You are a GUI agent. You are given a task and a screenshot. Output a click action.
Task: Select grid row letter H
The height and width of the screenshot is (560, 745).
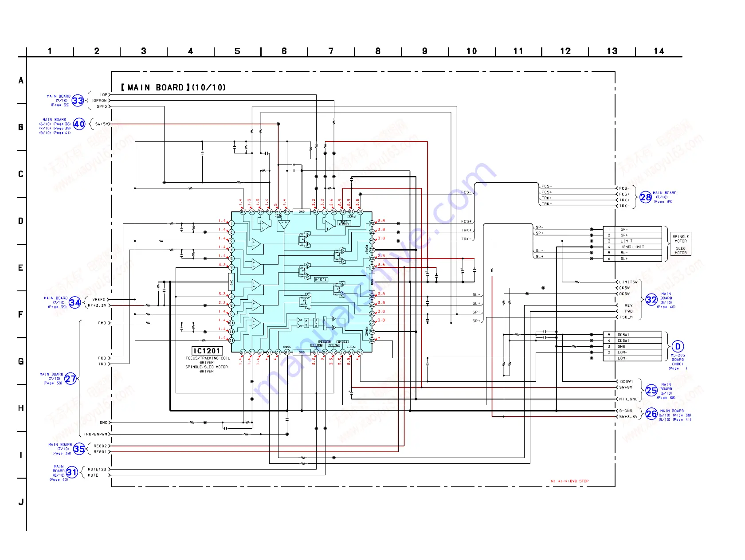(20, 408)
